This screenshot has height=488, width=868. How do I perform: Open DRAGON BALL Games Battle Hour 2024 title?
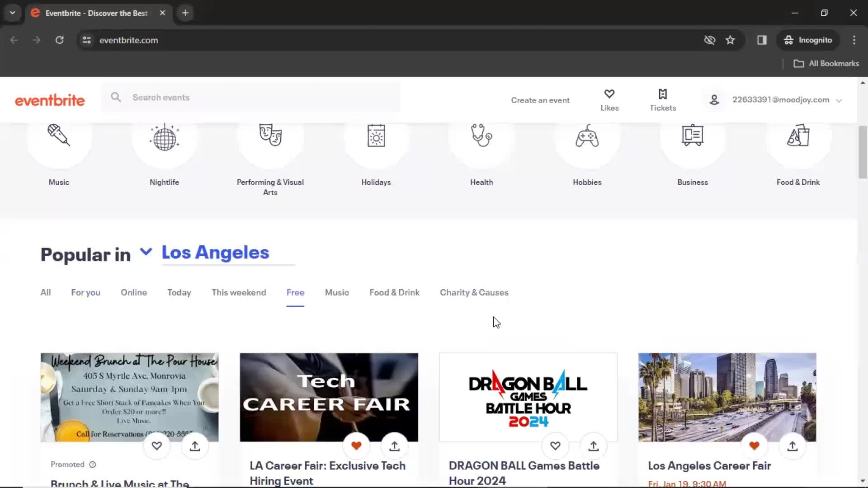524,473
